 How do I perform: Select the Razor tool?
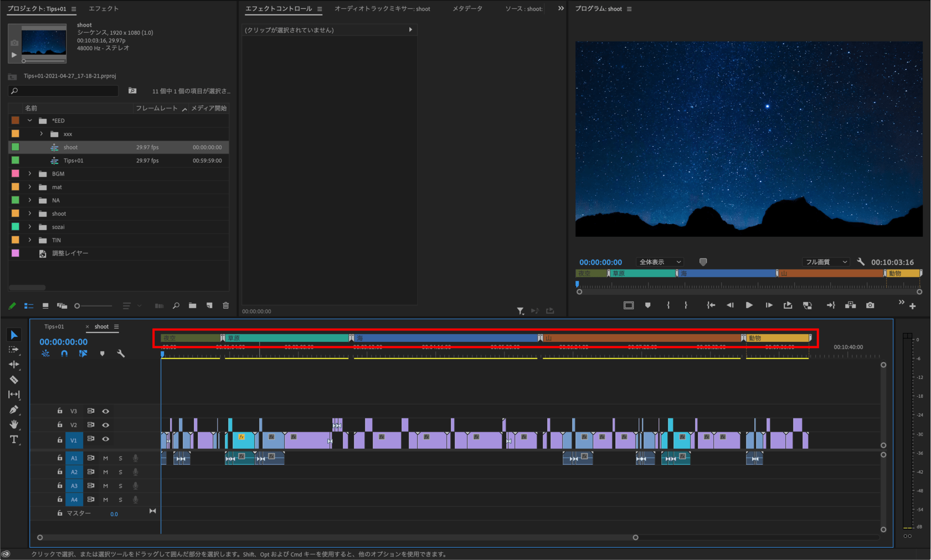pyautogui.click(x=14, y=380)
